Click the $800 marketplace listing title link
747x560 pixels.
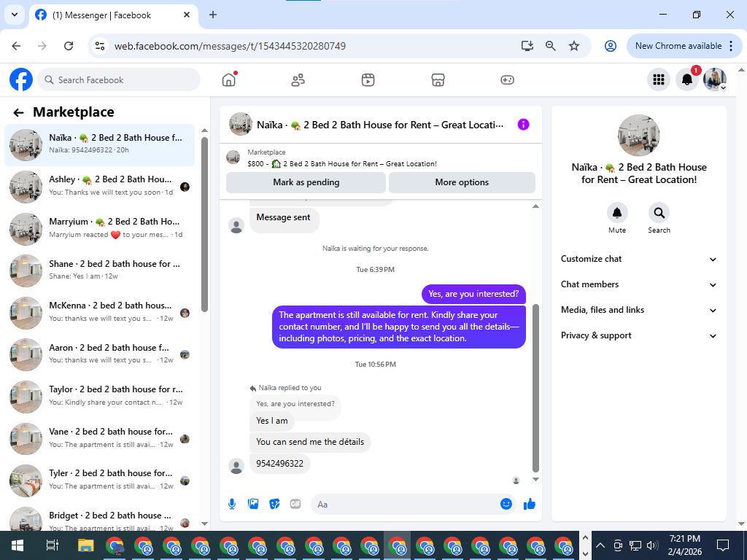pos(342,164)
